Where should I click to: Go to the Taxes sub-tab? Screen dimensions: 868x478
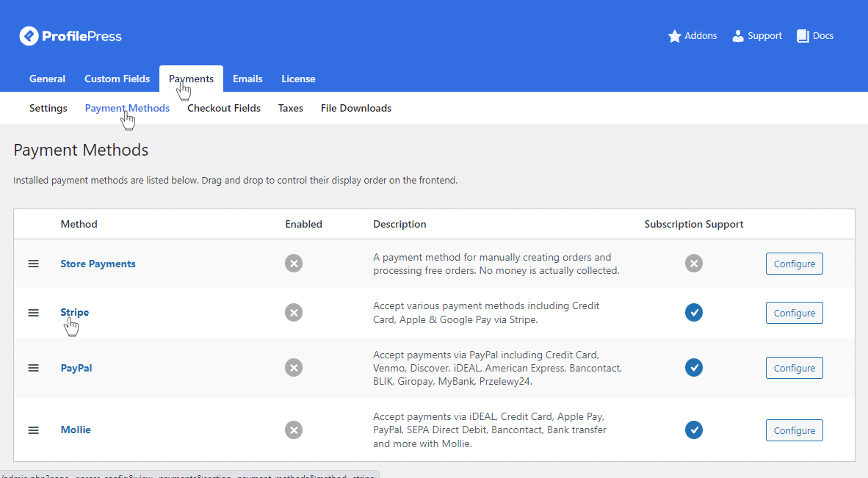point(291,109)
